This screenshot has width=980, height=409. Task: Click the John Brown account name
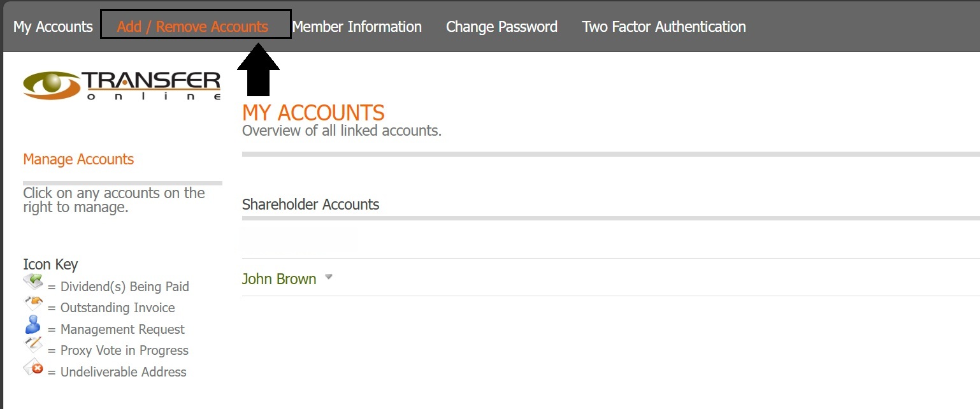coord(279,279)
